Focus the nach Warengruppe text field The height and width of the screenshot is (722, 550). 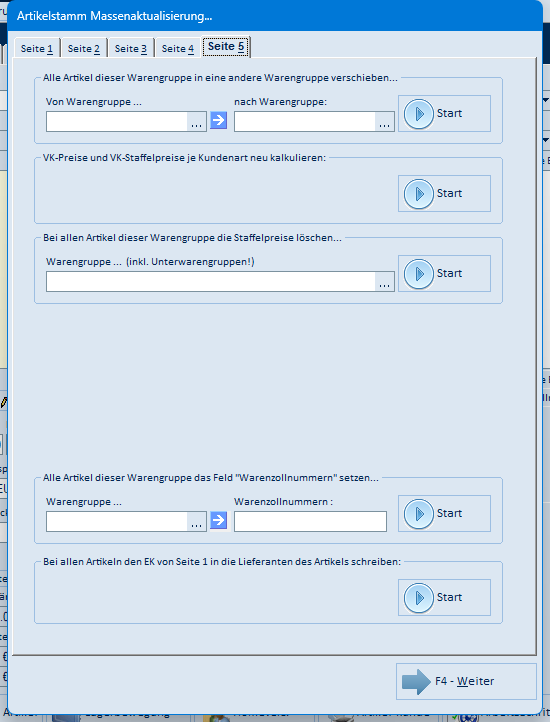(304, 122)
